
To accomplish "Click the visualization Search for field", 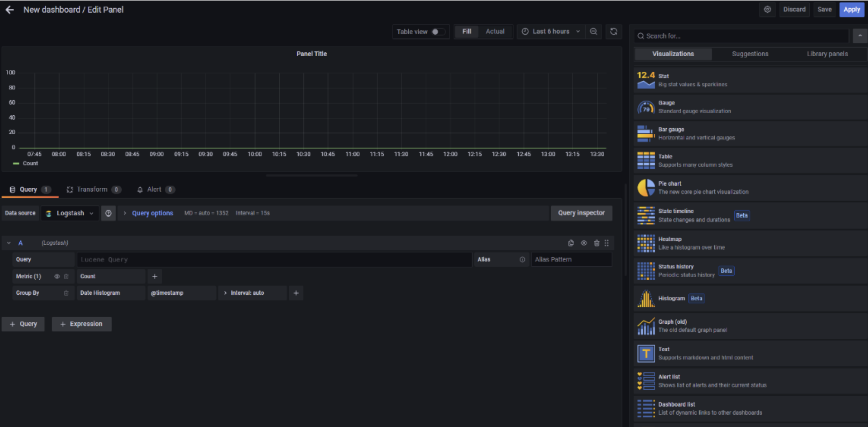I will (741, 36).
